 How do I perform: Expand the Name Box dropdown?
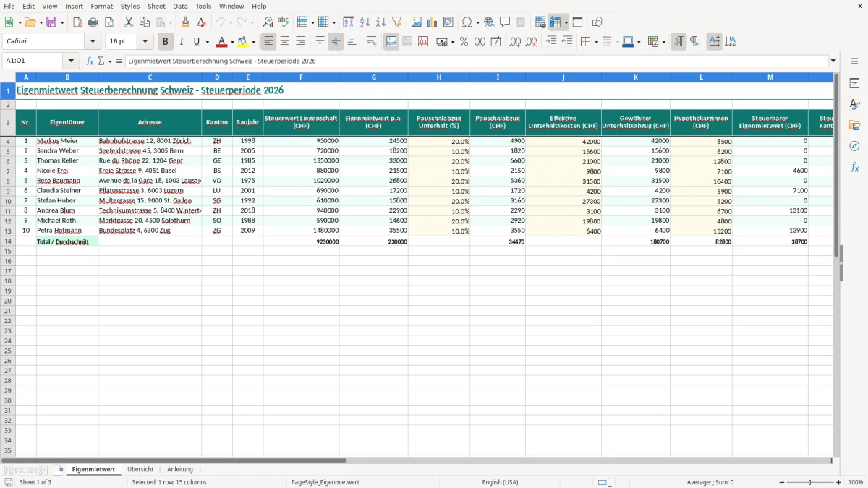point(71,61)
